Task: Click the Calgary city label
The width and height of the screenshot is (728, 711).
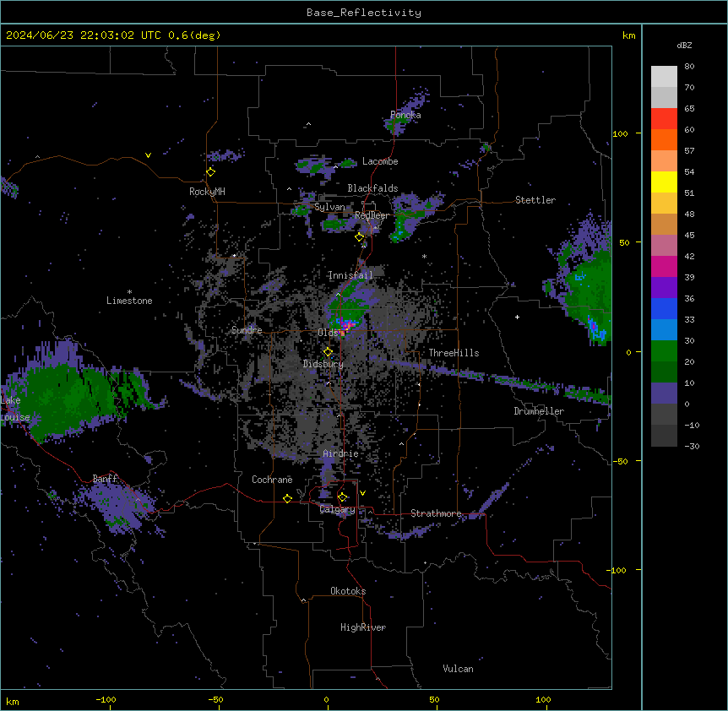Action: [338, 509]
